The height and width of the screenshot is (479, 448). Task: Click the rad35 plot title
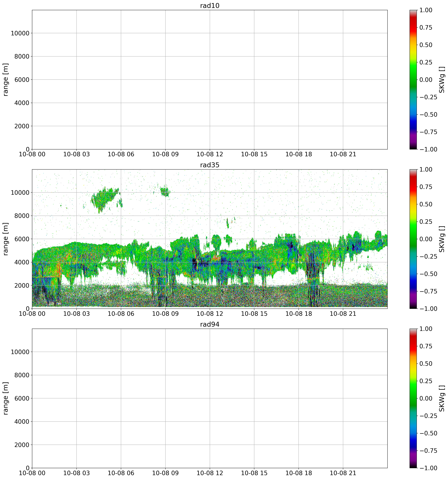[210, 165]
